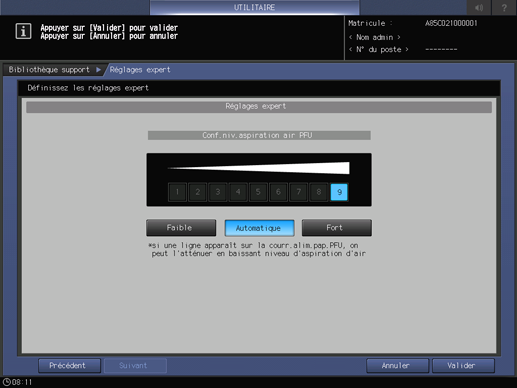Select air suction level 6
The height and width of the screenshot is (388, 517).
[278, 192]
